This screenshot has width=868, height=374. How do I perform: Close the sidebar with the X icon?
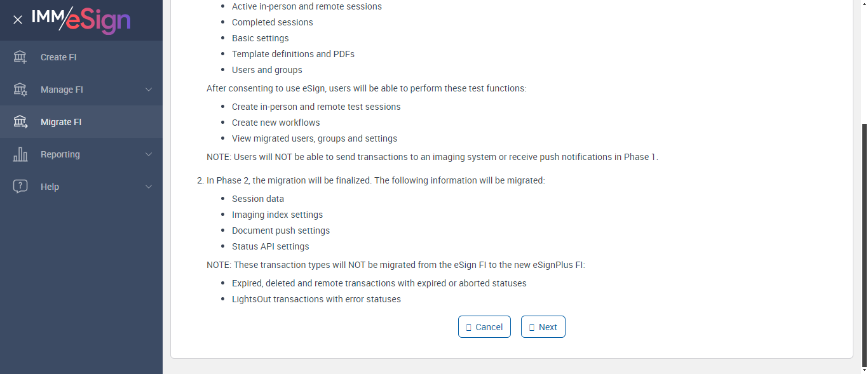(x=18, y=20)
